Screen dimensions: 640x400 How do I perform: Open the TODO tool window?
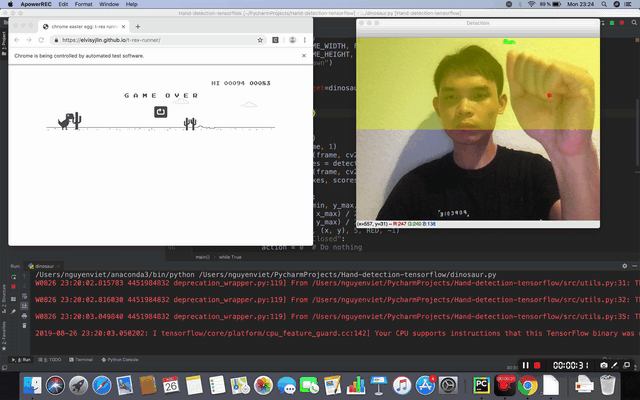tap(50, 360)
